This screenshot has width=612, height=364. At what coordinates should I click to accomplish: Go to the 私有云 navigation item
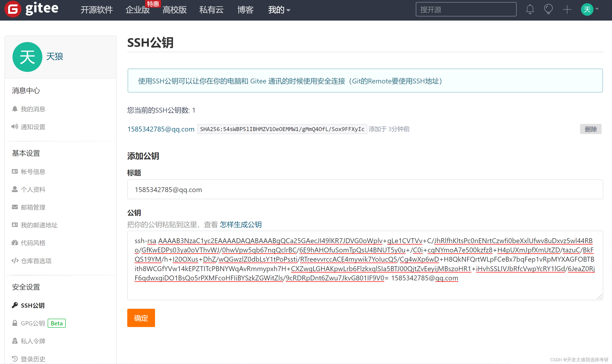pyautogui.click(x=211, y=10)
